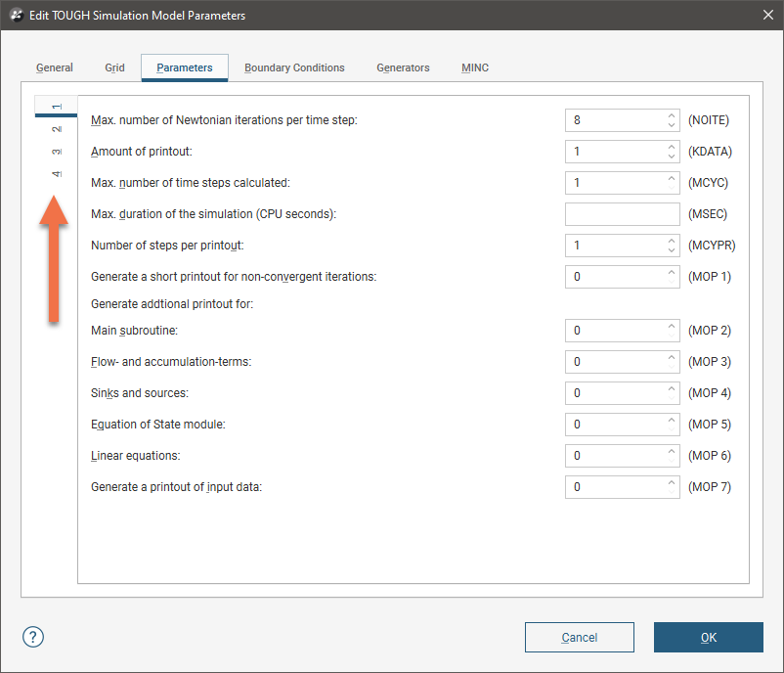Decrease the MCYPR steps per printout value
This screenshot has height=673, width=784.
click(x=672, y=250)
